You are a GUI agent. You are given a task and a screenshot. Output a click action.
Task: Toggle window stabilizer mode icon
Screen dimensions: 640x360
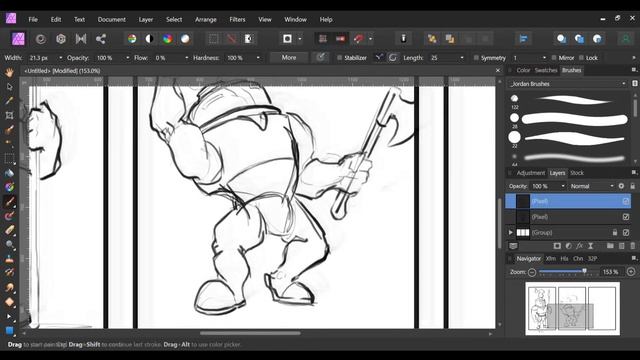point(393,58)
